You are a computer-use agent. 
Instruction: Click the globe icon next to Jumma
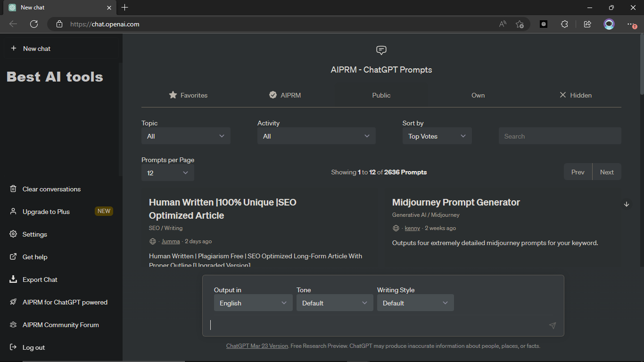pos(153,241)
